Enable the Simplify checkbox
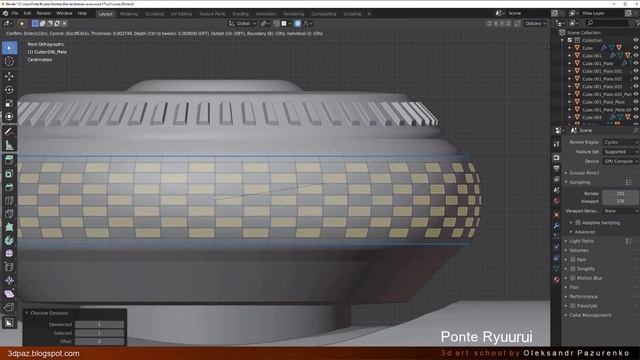 573,269
